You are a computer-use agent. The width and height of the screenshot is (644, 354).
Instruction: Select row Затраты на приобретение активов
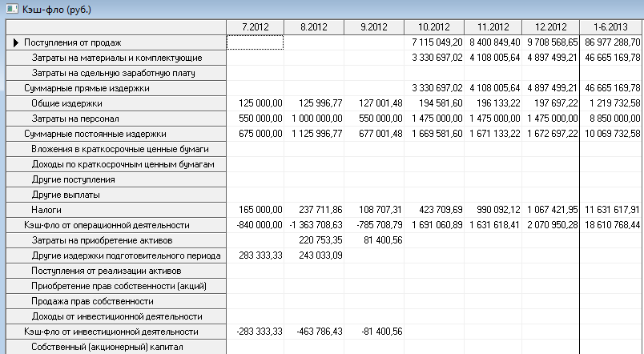pyautogui.click(x=116, y=240)
